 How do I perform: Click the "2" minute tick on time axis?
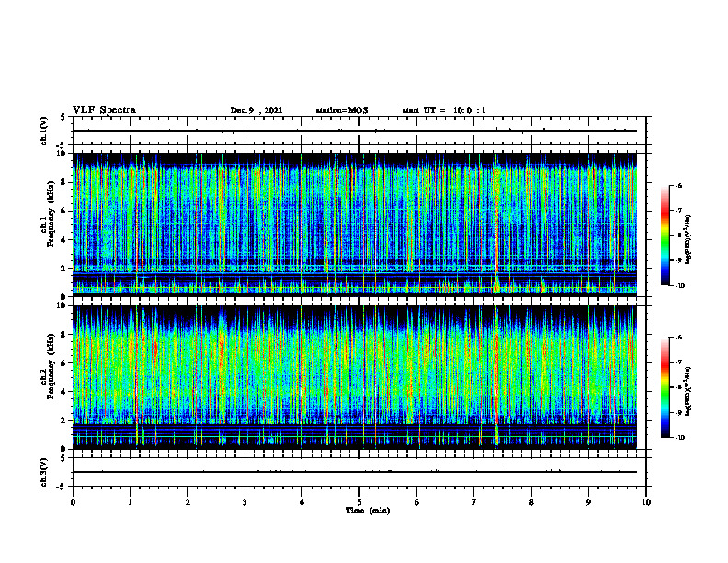tap(188, 502)
